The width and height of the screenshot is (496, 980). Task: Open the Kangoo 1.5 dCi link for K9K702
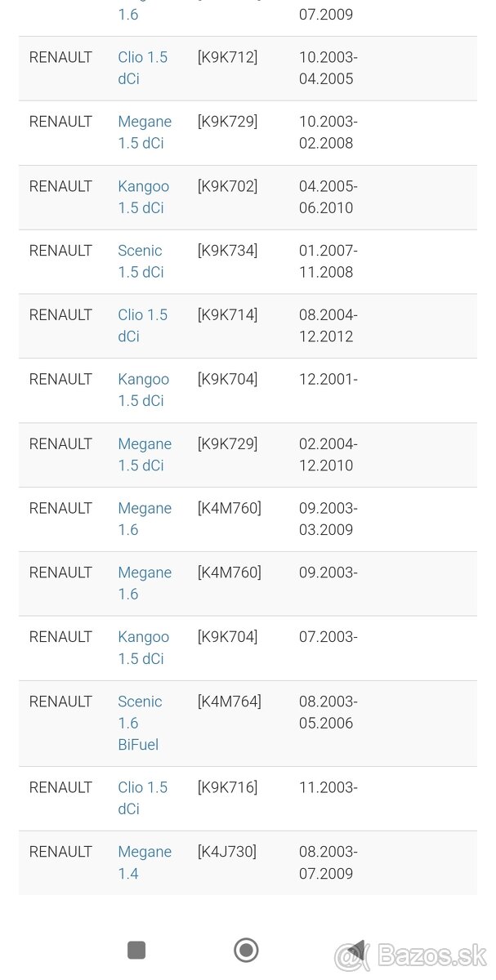143,197
